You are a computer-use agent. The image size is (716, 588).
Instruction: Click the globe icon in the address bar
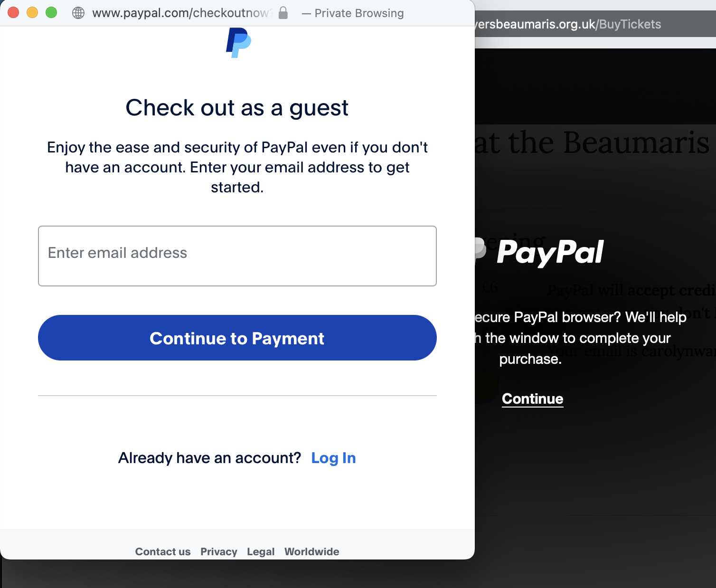(78, 13)
